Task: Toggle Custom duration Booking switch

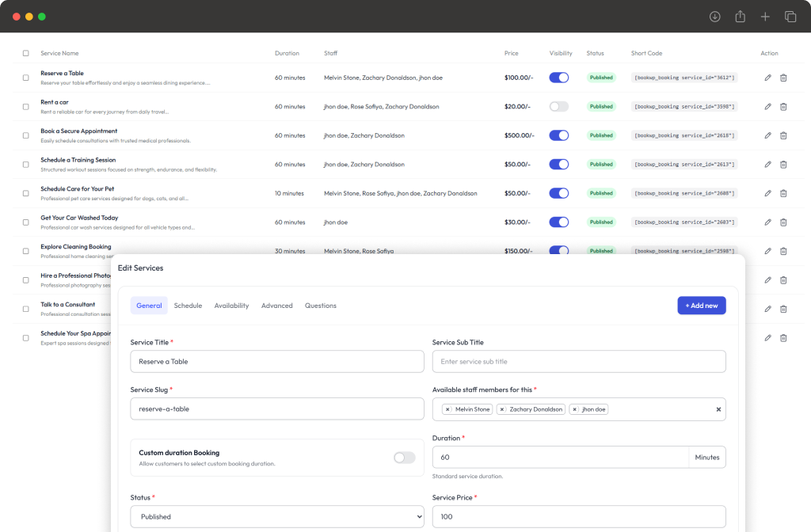Action: coord(405,458)
